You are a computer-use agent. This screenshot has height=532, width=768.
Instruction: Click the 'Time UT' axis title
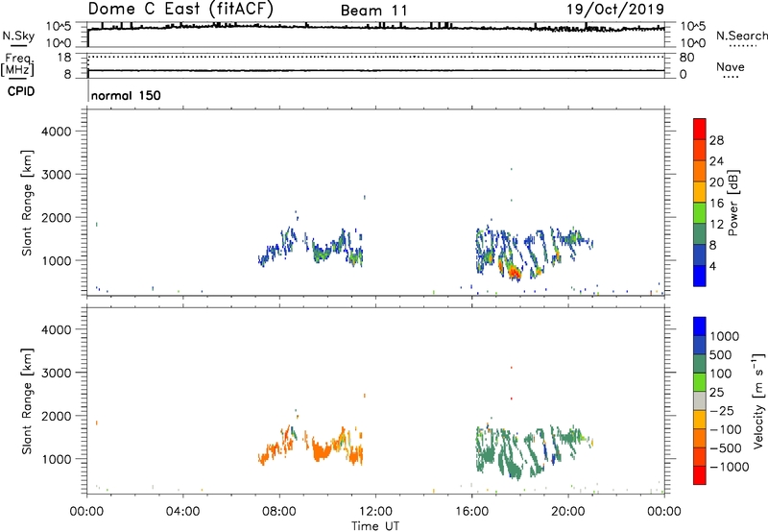point(375,526)
